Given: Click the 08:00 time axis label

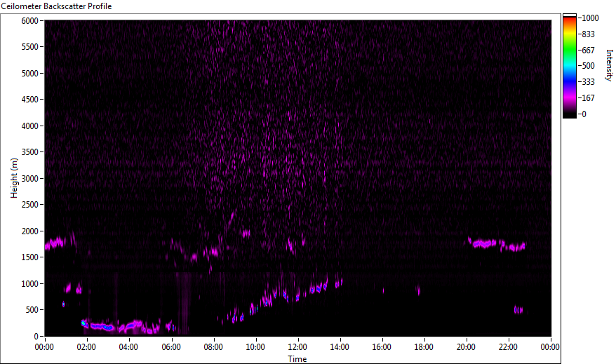Looking at the screenshot, I should [x=213, y=347].
